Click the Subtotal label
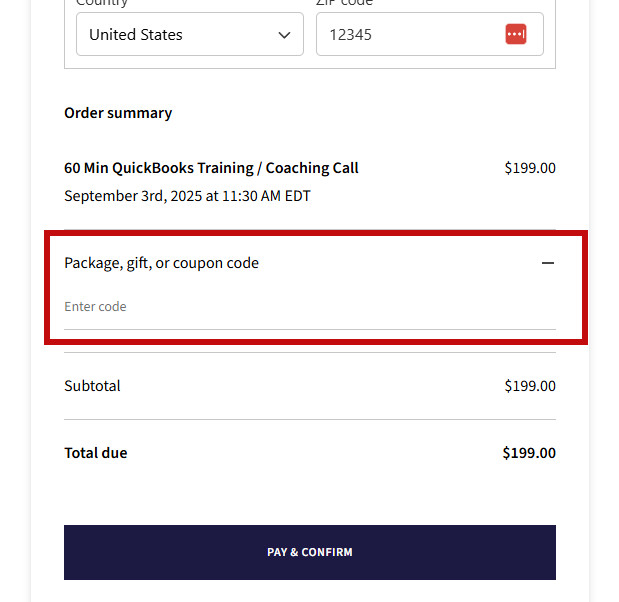The image size is (619, 602). click(92, 386)
